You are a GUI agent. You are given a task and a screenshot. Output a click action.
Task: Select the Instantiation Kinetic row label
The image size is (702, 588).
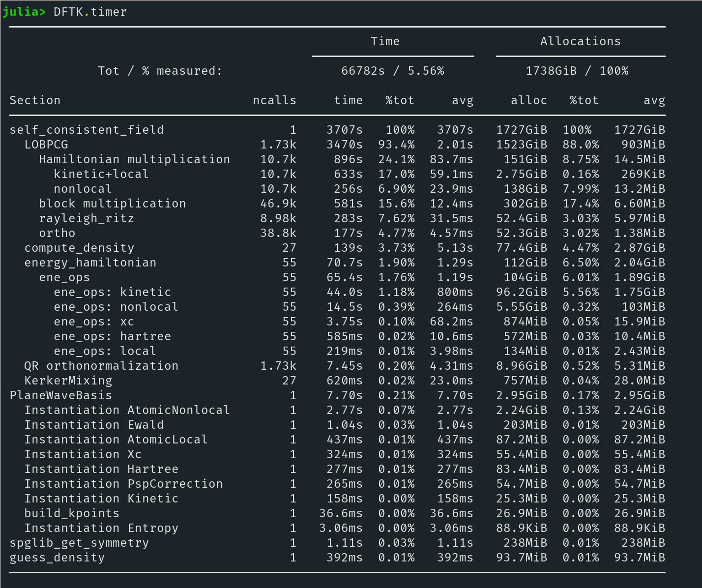(101, 499)
